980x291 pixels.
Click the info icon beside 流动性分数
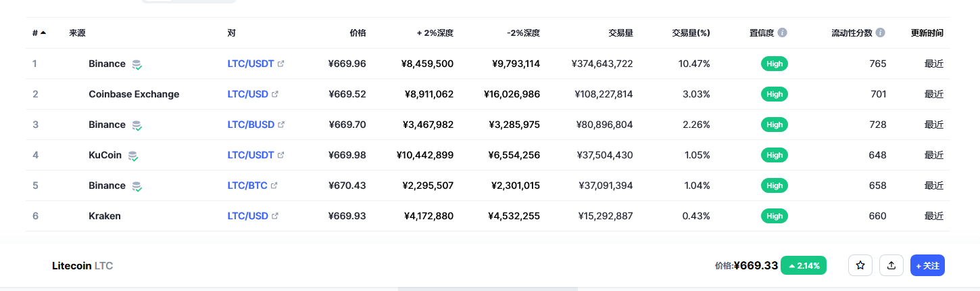click(881, 32)
